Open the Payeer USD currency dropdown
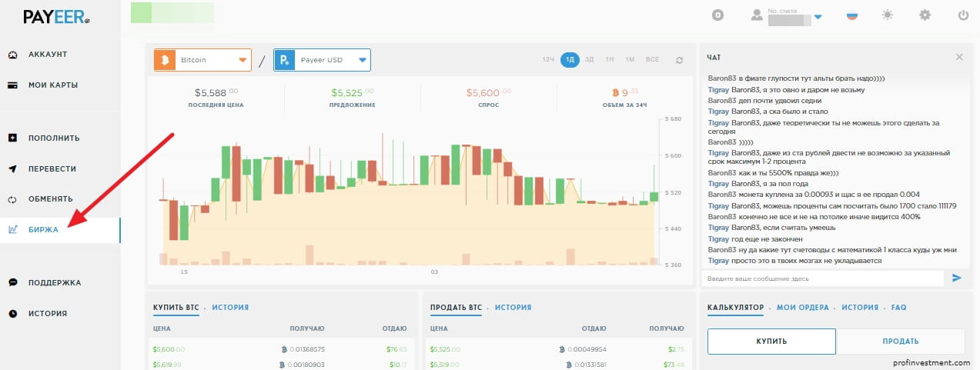The height and width of the screenshot is (370, 980). (x=322, y=60)
